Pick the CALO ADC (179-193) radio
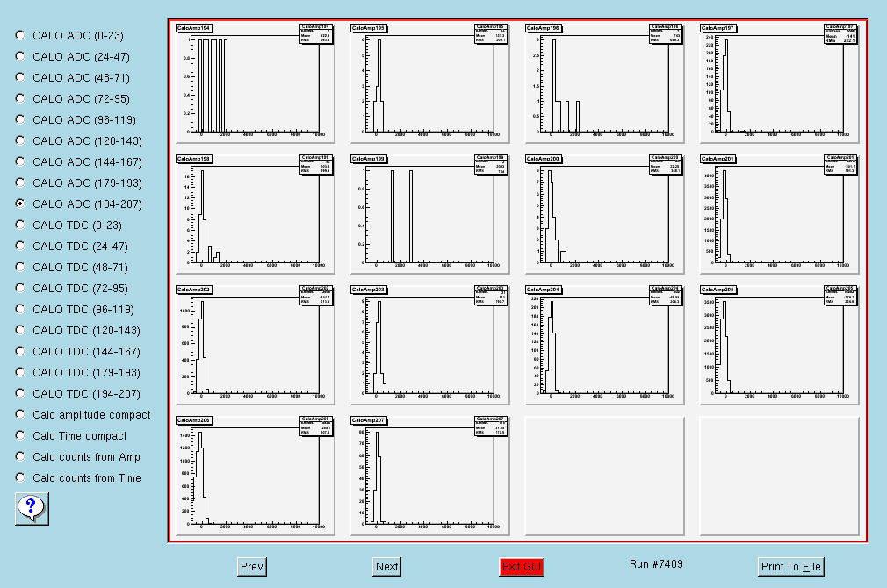 20,183
